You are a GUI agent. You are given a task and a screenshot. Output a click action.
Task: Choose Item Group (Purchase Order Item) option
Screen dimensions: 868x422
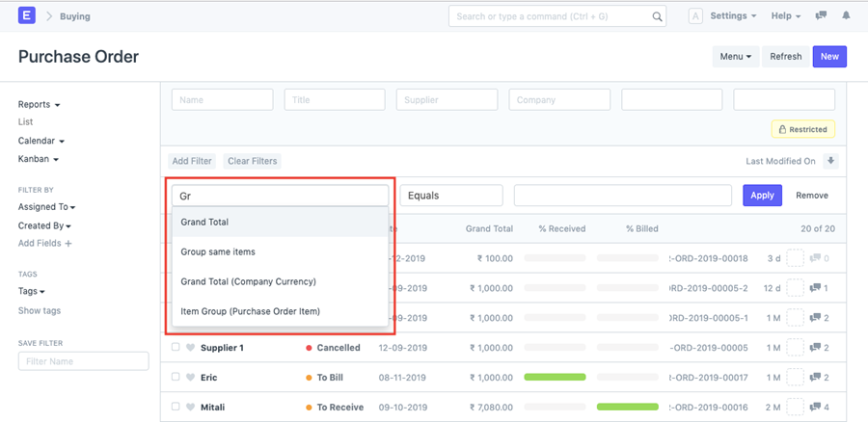[250, 311]
